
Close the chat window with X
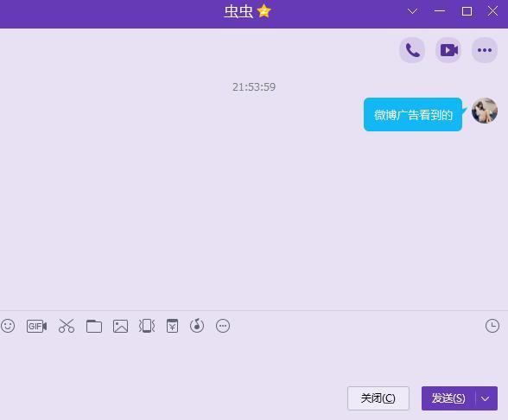pyautogui.click(x=492, y=12)
